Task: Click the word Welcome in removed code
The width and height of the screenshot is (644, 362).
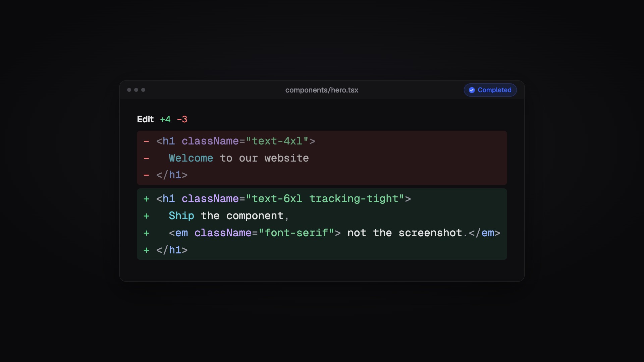Action: pyautogui.click(x=191, y=158)
